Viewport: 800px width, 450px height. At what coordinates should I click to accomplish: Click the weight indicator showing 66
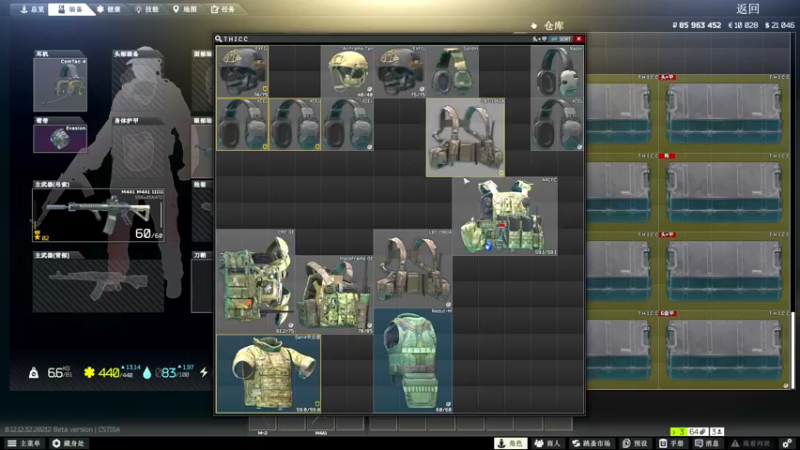tap(52, 372)
